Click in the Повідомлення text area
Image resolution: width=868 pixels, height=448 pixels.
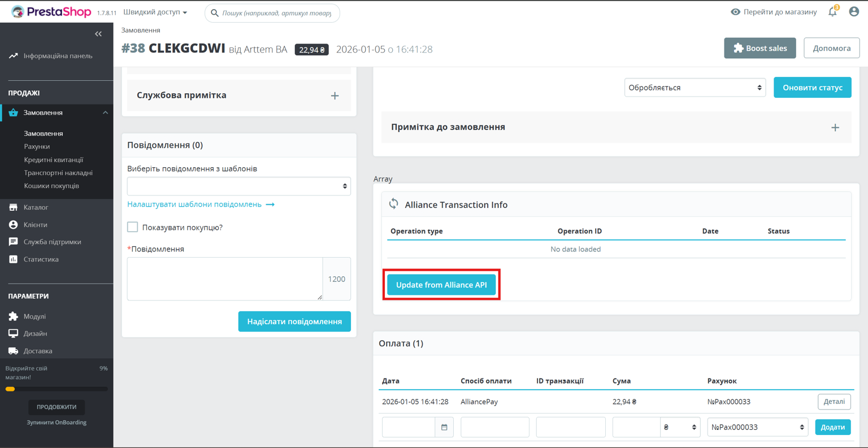(x=225, y=279)
